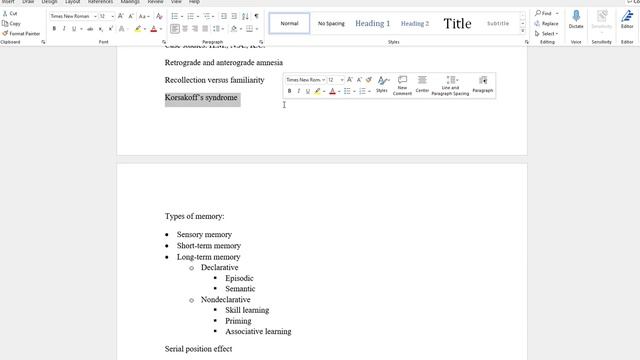
Task: Apply the Title style
Action: (x=457, y=23)
